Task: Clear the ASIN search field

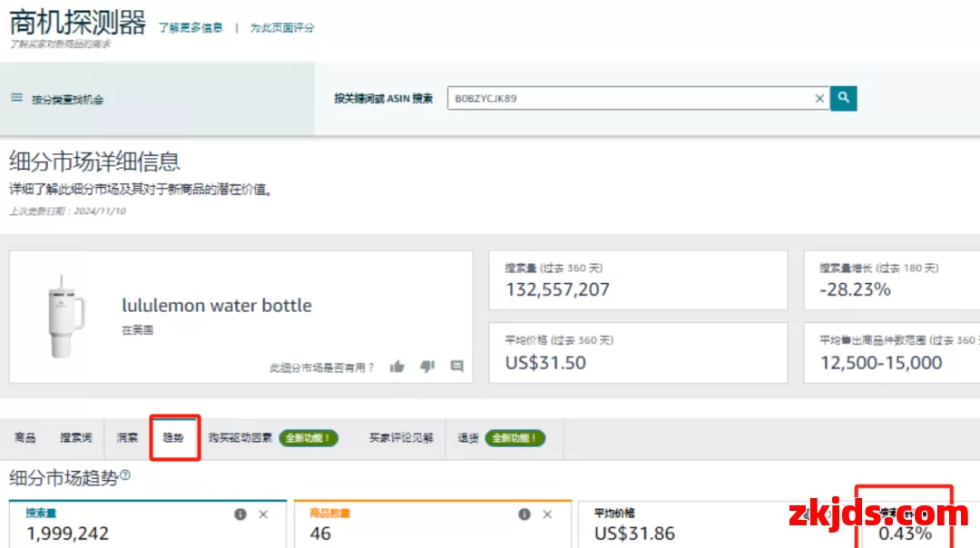Action: (x=819, y=98)
